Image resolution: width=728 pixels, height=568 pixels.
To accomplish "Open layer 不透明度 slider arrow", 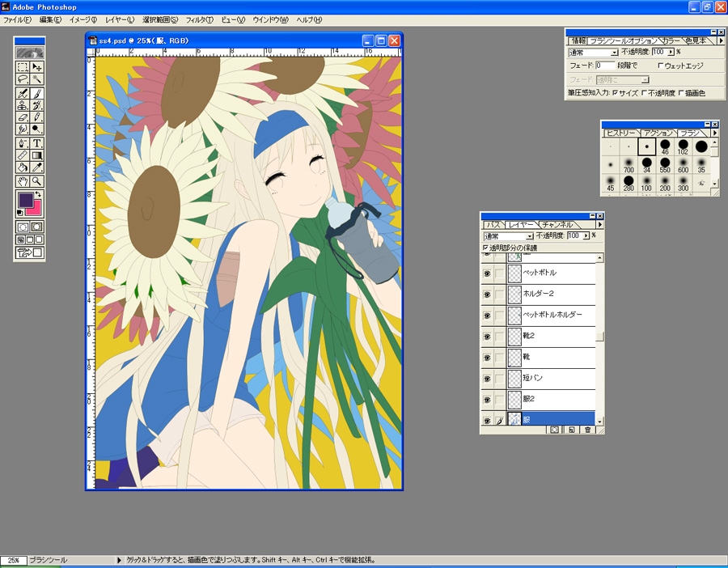I will click(x=586, y=236).
